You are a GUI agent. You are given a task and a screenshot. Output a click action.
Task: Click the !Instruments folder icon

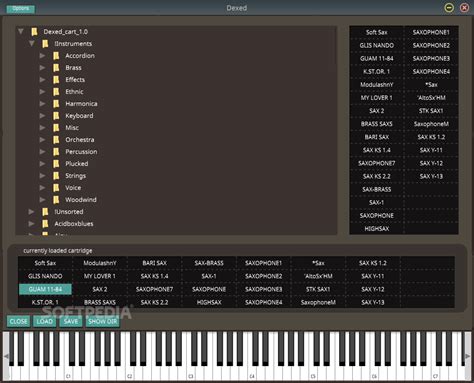[45, 44]
